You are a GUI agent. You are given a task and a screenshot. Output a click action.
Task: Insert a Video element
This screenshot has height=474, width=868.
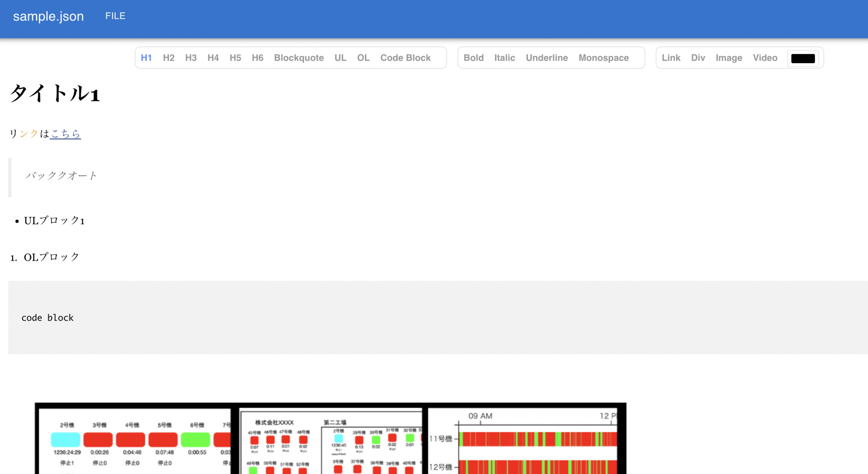coord(765,58)
